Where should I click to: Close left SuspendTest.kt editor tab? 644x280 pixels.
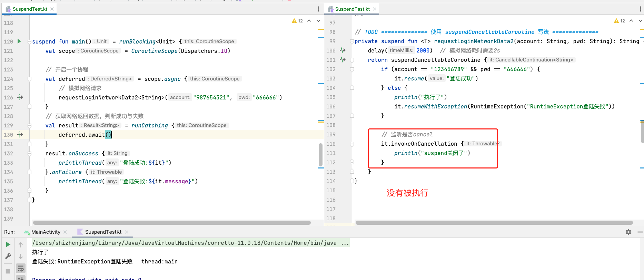click(52, 9)
